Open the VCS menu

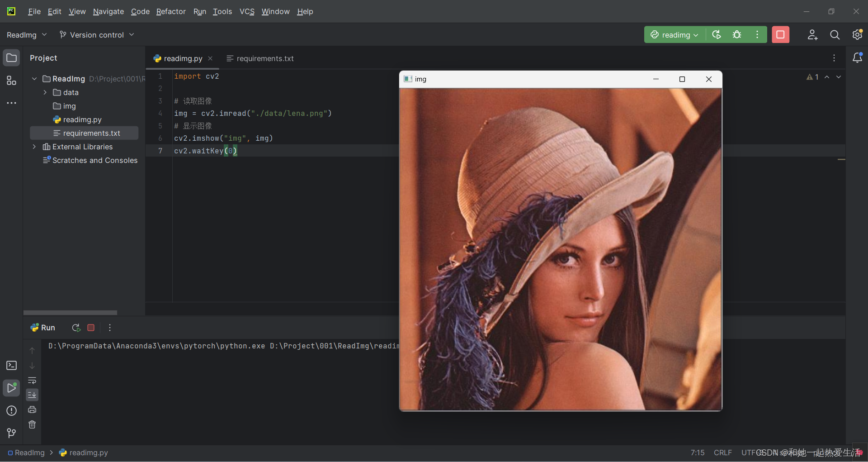click(247, 11)
